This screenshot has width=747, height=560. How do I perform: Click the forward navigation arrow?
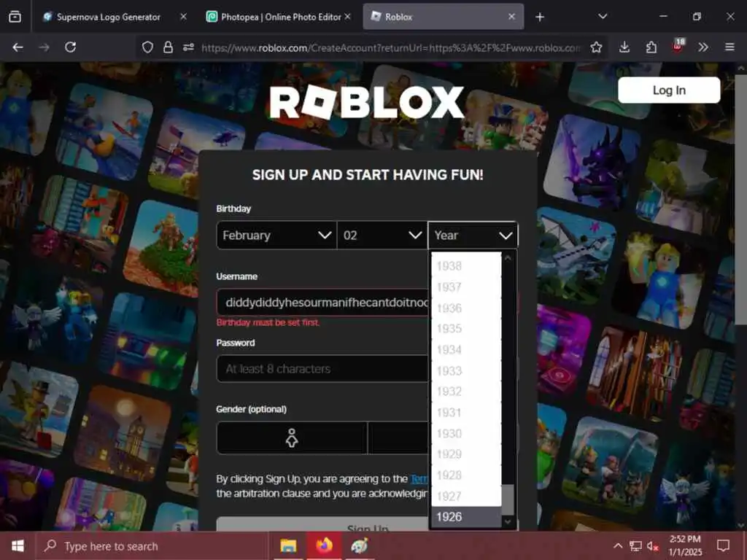(x=44, y=47)
